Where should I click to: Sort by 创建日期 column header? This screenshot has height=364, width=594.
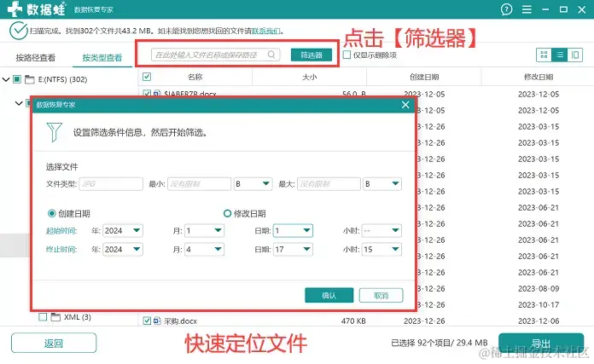pyautogui.click(x=424, y=77)
